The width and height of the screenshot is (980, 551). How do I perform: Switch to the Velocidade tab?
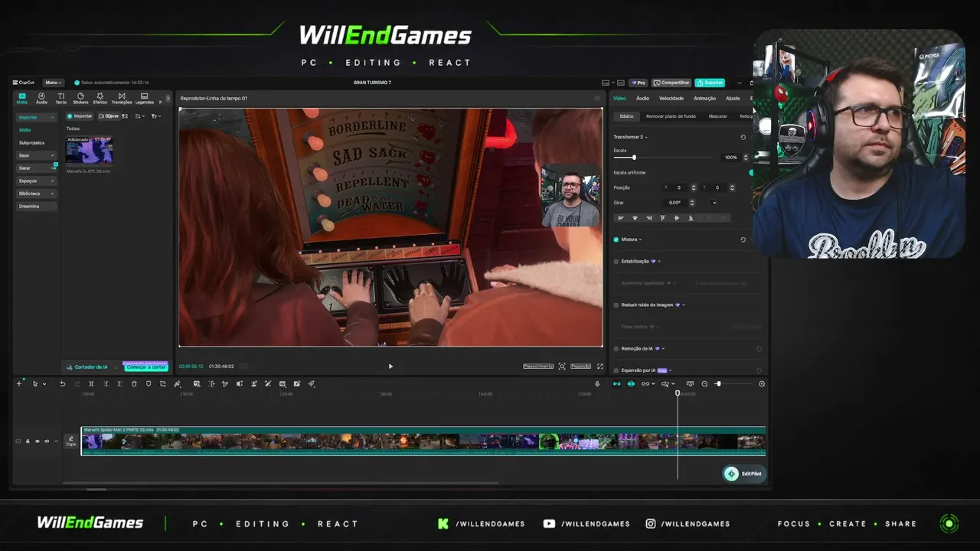671,98
